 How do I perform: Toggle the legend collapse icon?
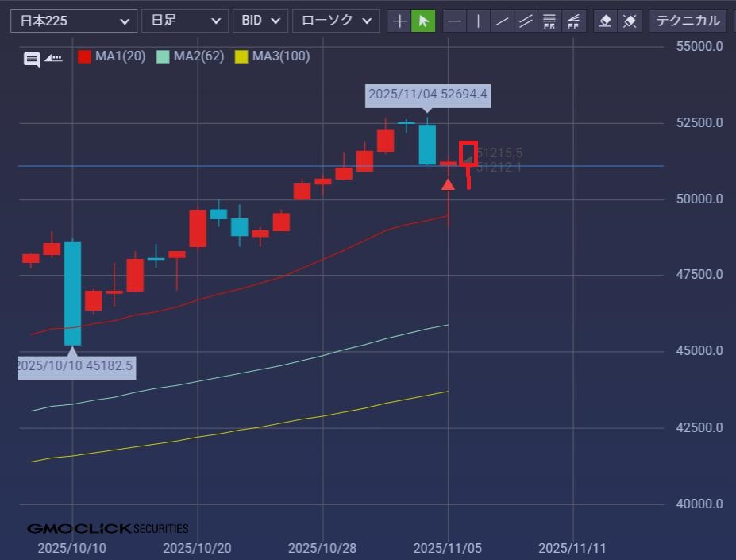tap(53, 58)
